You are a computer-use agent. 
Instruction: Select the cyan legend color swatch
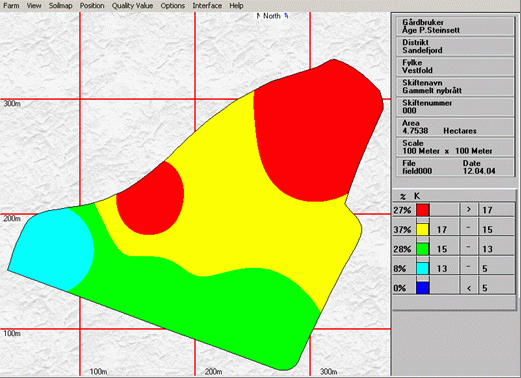(423, 268)
